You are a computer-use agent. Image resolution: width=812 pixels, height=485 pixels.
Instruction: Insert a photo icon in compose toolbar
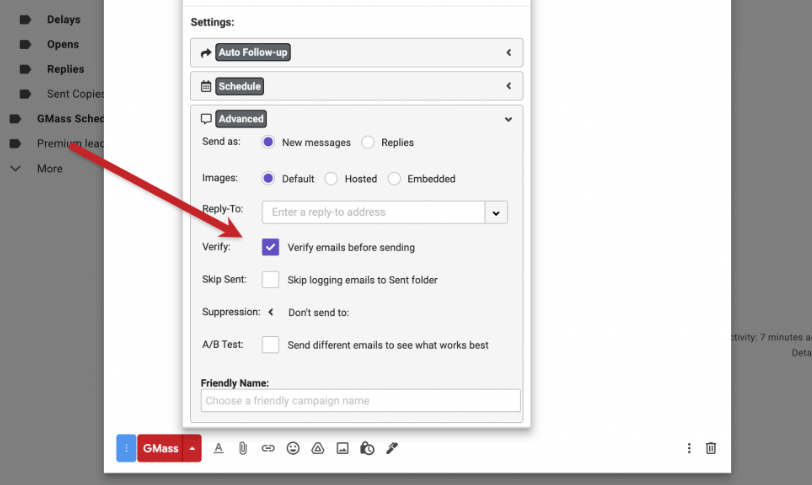tap(342, 448)
